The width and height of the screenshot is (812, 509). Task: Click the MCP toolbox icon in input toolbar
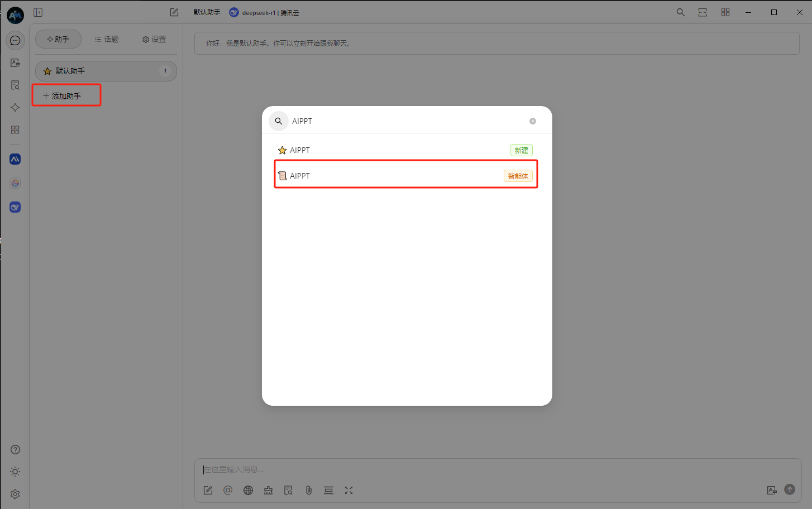(268, 490)
